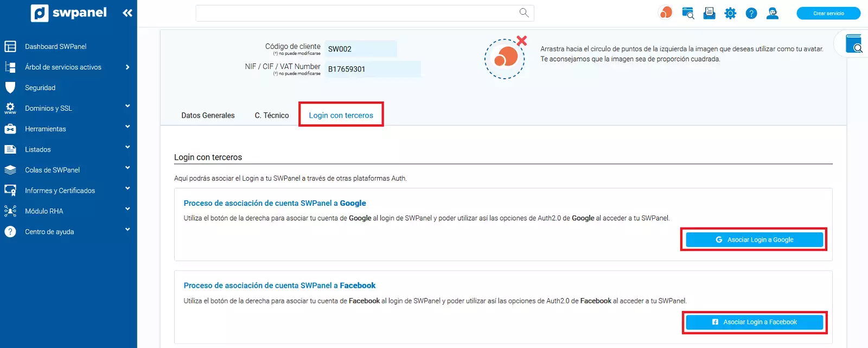This screenshot has height=348, width=868.
Task: Select the Login con terceros tab
Action: pyautogui.click(x=341, y=116)
